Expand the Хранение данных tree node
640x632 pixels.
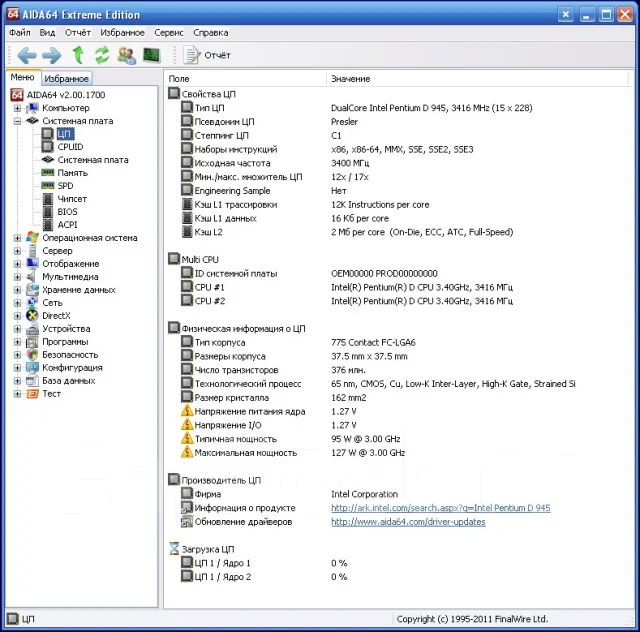(x=17, y=290)
